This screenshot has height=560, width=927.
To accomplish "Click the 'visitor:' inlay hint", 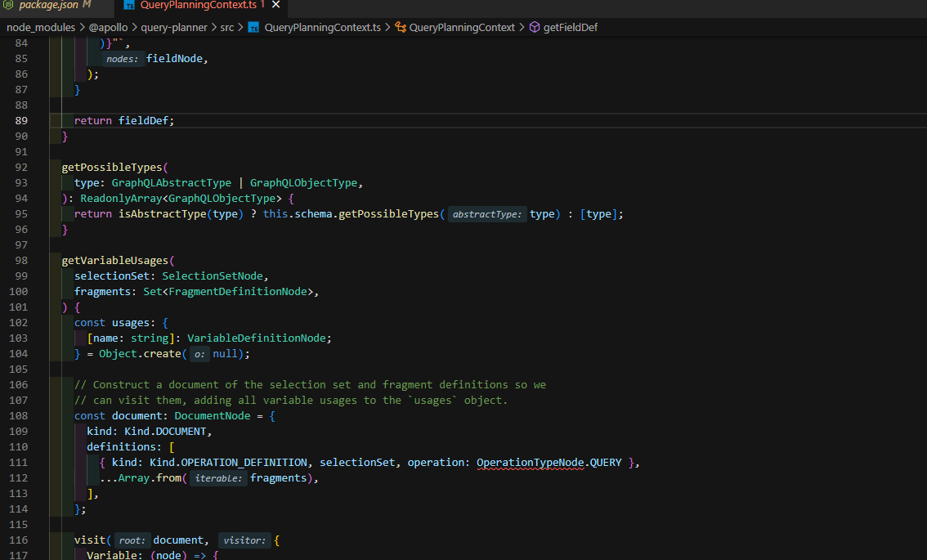I will pyautogui.click(x=244, y=540).
